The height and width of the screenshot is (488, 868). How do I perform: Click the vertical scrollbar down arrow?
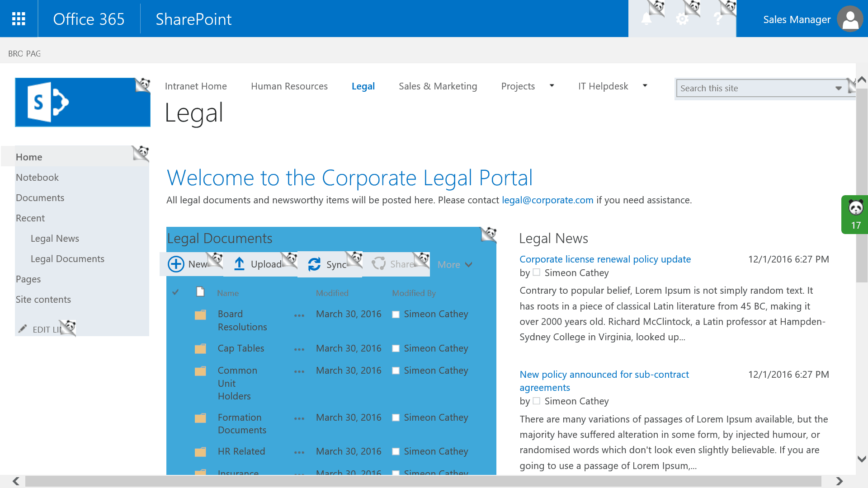862,459
